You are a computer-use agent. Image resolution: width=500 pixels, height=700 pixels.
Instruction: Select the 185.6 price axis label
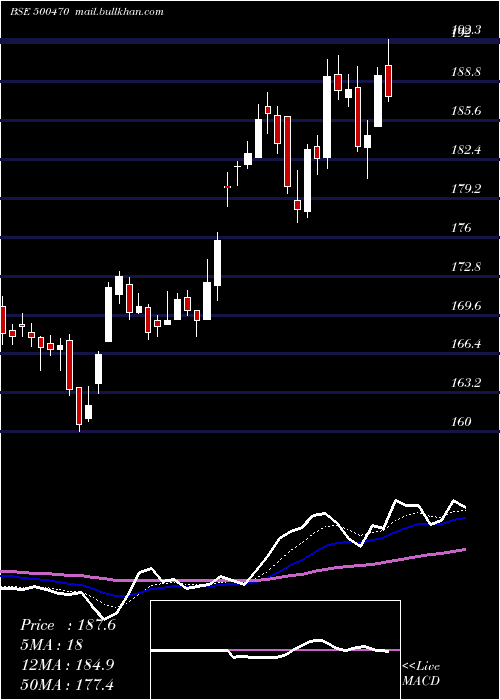coord(466,110)
